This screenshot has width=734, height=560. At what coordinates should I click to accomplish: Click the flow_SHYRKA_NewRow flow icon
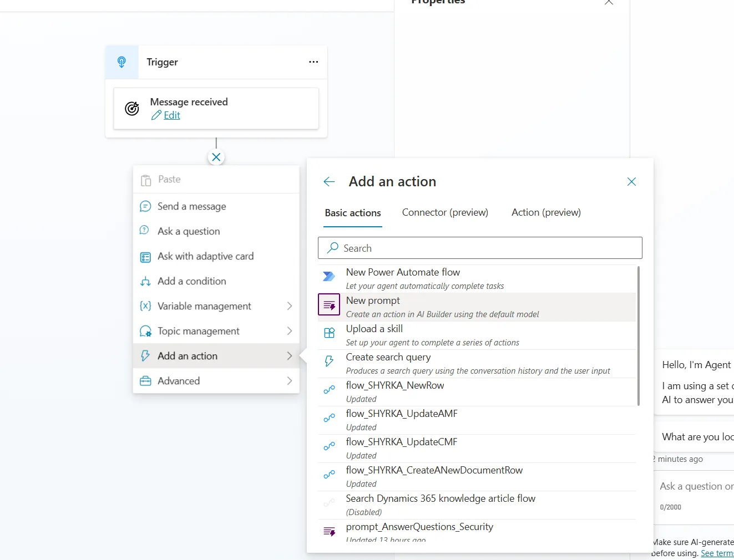coord(329,389)
